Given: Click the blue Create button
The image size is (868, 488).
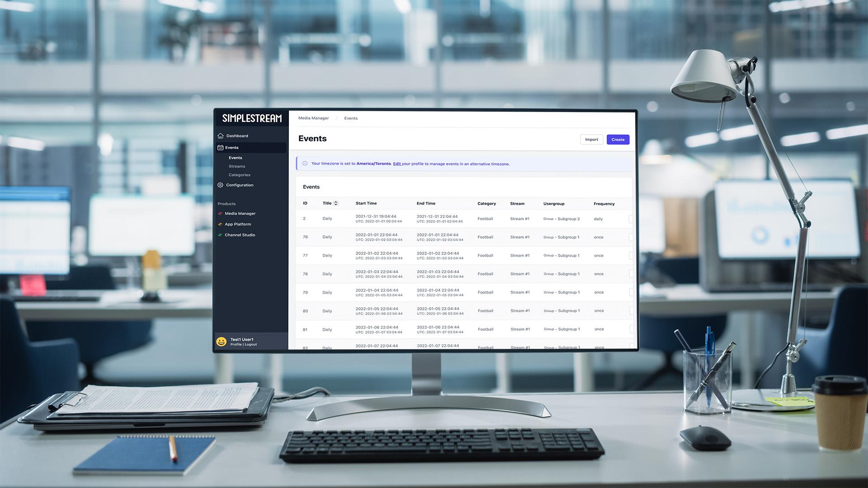Looking at the screenshot, I should point(618,139).
